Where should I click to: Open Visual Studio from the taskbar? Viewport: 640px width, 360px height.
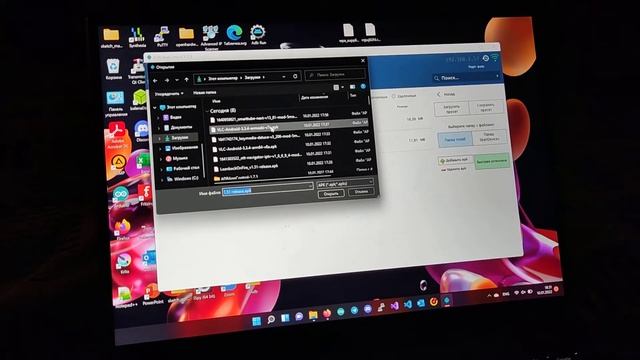click(394, 306)
